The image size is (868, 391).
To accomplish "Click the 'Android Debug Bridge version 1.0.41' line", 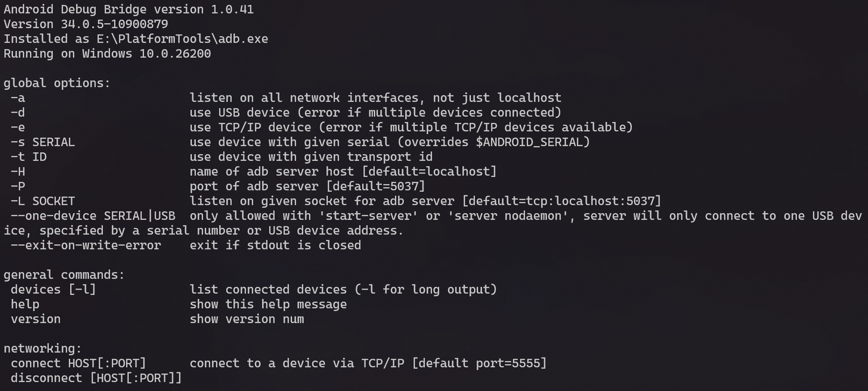I will point(129,9).
